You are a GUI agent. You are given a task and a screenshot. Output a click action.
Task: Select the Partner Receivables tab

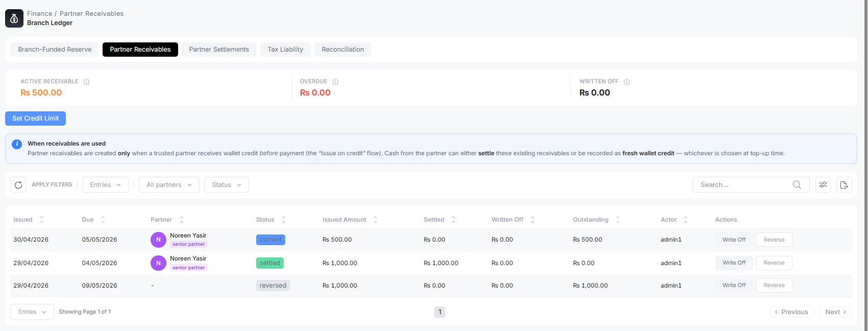[x=140, y=50]
